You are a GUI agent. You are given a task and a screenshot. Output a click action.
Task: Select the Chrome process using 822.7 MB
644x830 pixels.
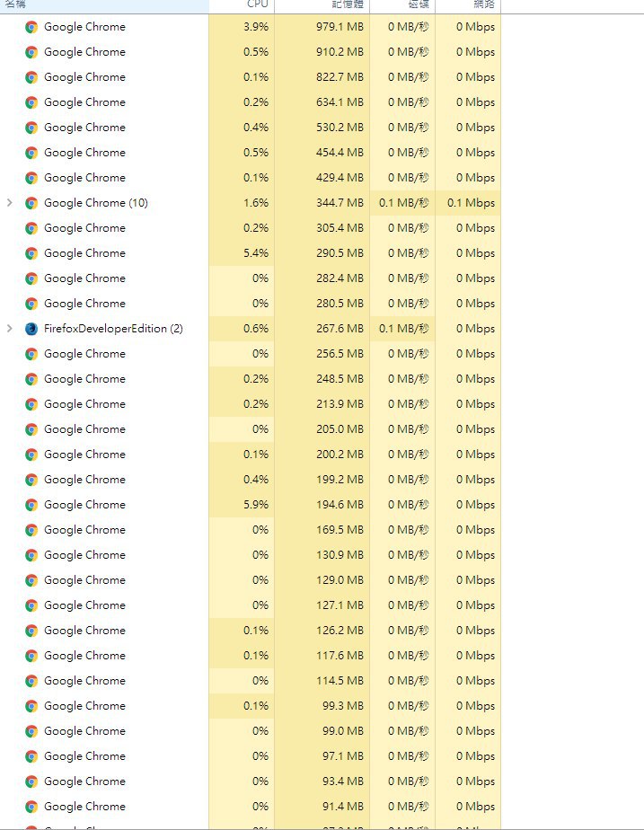coord(251,77)
